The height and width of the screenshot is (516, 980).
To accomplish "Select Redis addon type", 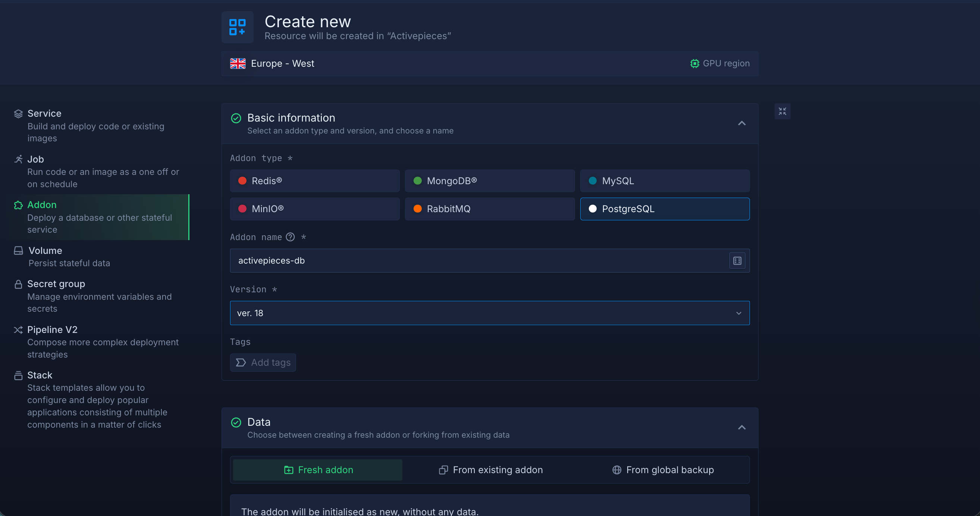I will tap(315, 180).
